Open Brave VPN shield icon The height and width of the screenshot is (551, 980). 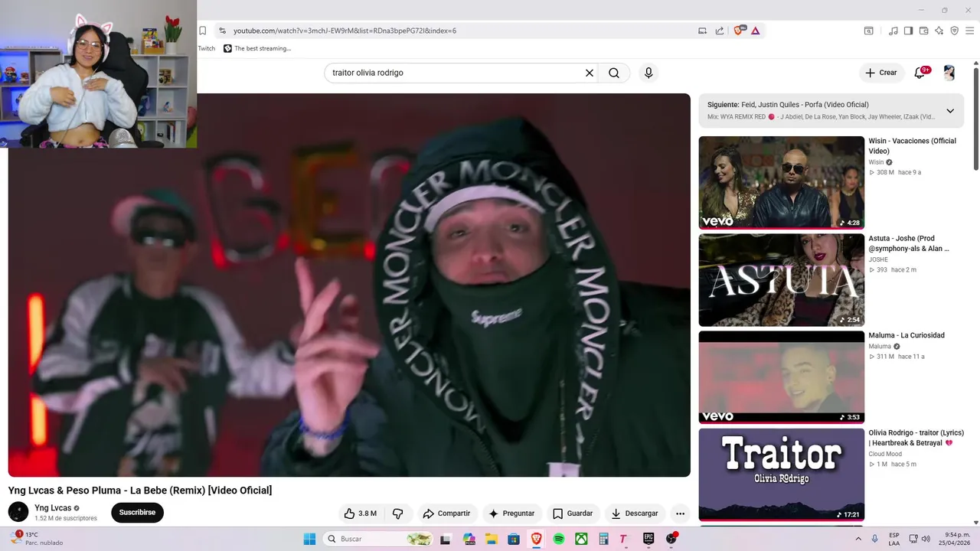pyautogui.click(x=954, y=31)
